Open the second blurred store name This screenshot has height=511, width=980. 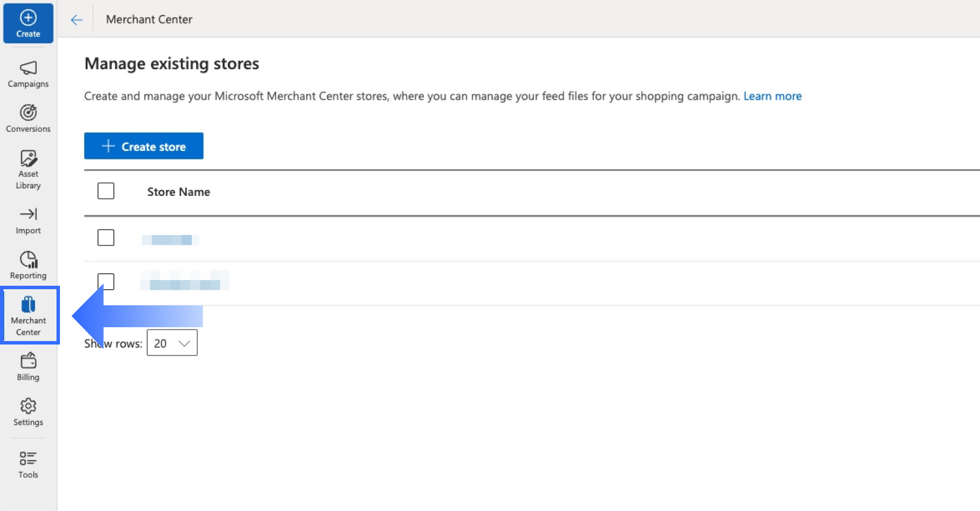tap(184, 283)
